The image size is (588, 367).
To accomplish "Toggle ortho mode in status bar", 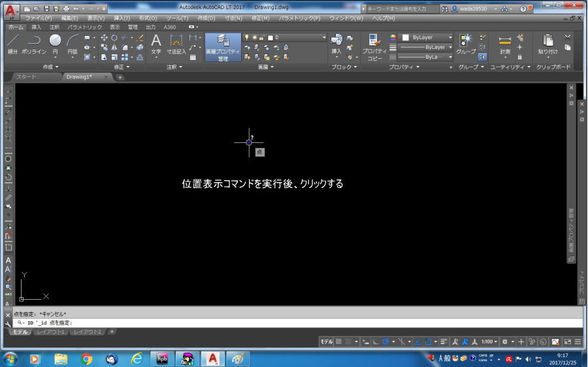I will (376, 342).
